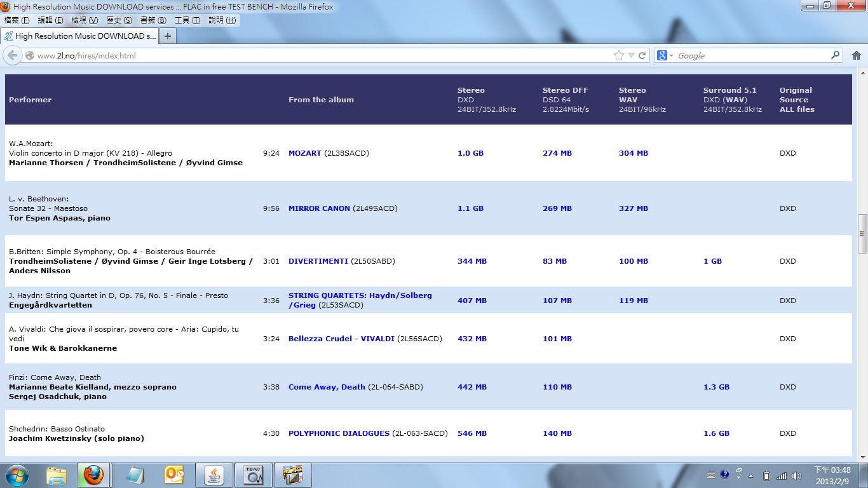Download Britten 83 MB DSD file
Screen dimensions: 868x488
coord(555,261)
